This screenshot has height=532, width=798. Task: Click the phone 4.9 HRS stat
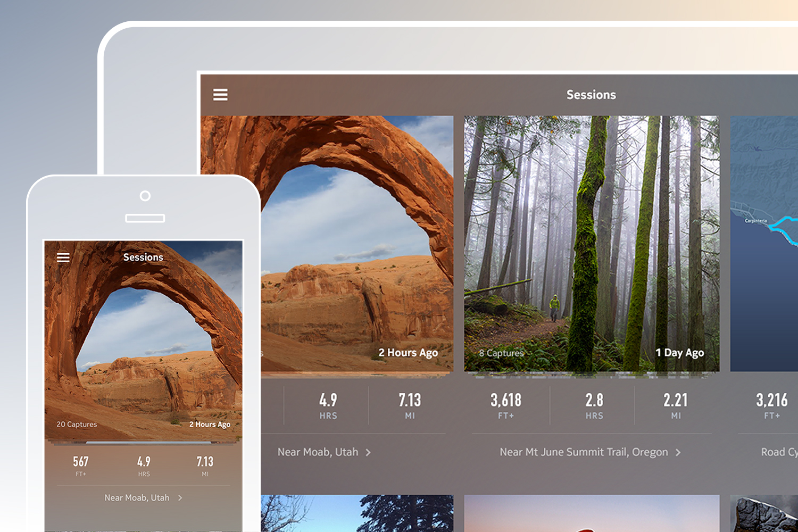click(x=144, y=465)
